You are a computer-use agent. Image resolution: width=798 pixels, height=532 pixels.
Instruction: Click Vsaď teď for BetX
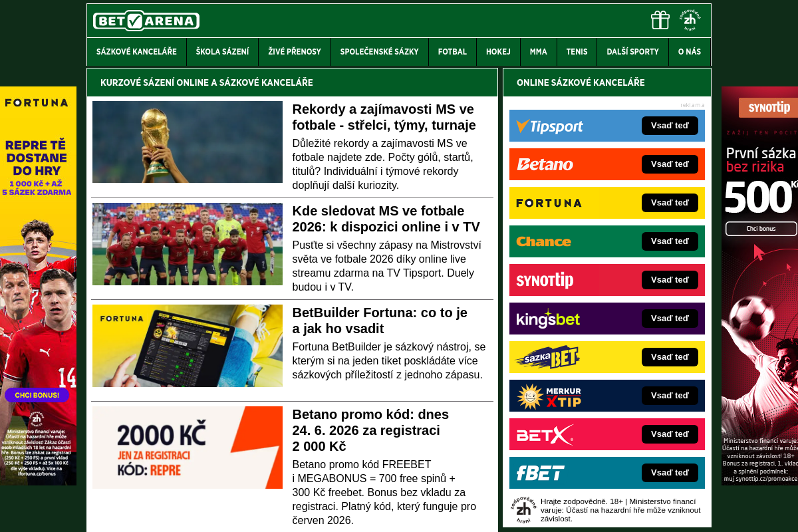(x=670, y=434)
